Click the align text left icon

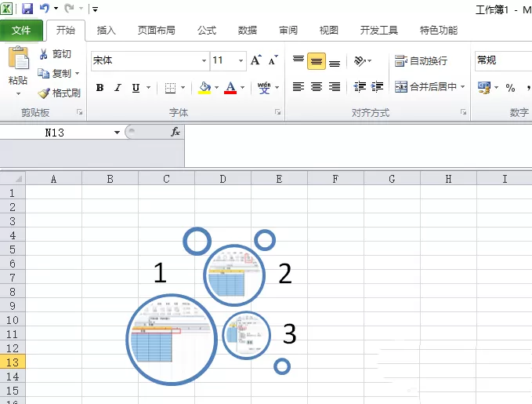(299, 87)
